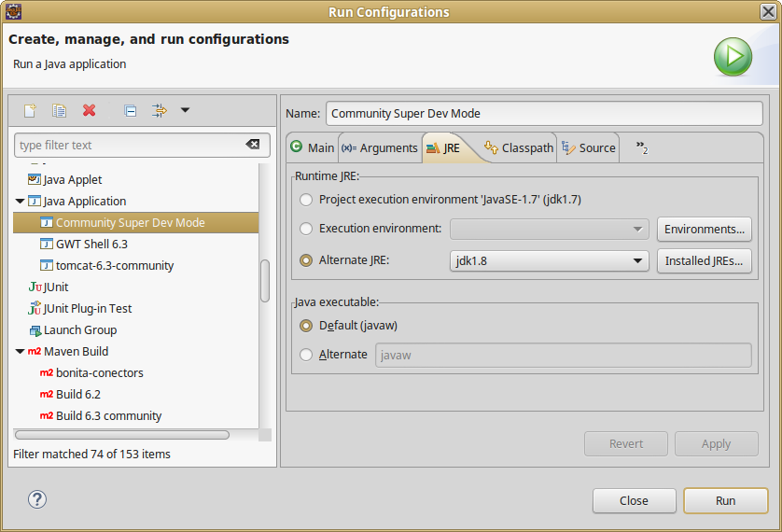Screen dimensions: 782x532
Task: Click the Environments... button
Action: [x=705, y=230]
